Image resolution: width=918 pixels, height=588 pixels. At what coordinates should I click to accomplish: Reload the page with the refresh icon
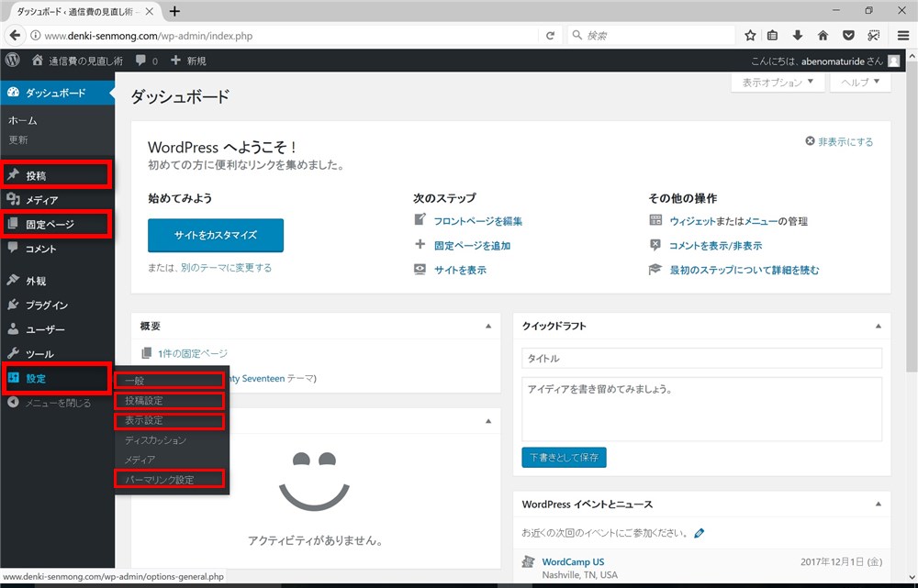coord(550,36)
